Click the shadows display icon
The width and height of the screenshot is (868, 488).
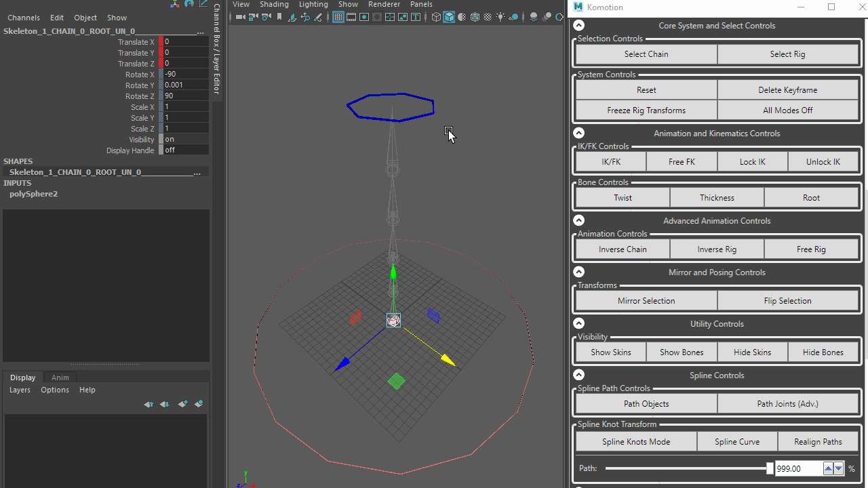tap(513, 17)
